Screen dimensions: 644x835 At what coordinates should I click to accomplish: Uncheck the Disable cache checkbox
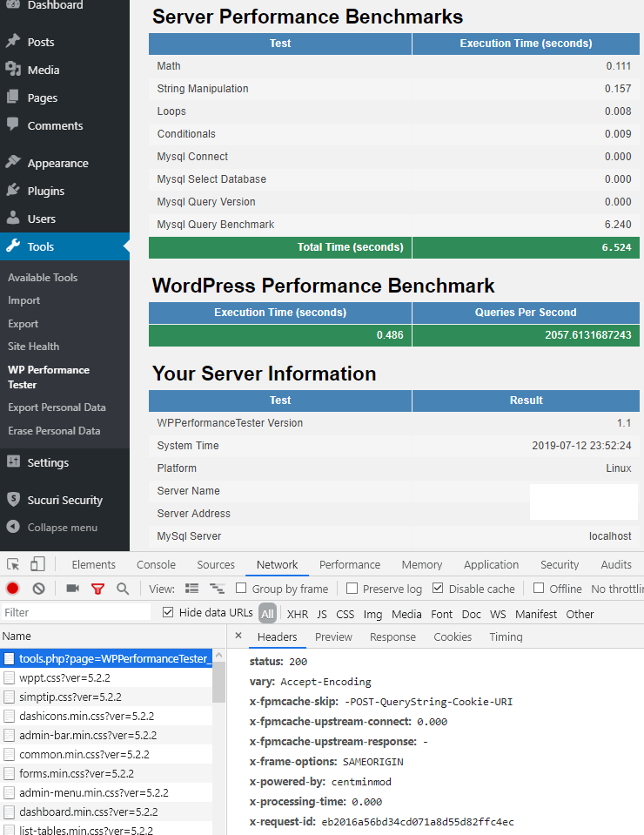tap(438, 588)
